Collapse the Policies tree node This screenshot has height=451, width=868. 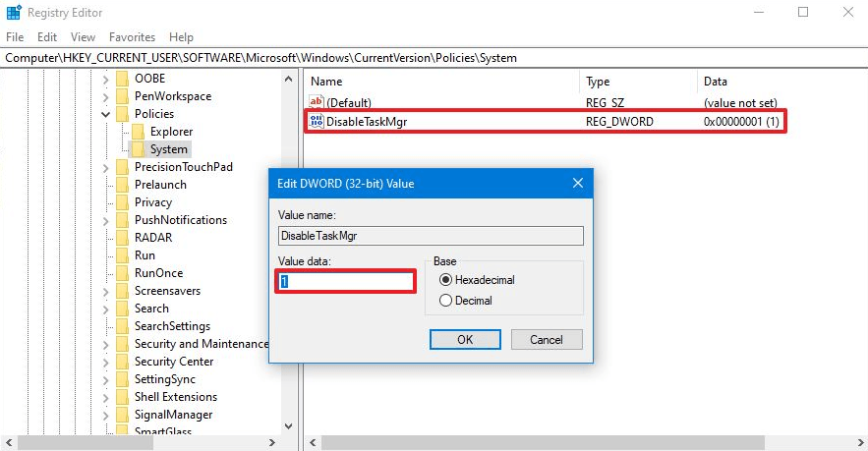pyautogui.click(x=106, y=114)
